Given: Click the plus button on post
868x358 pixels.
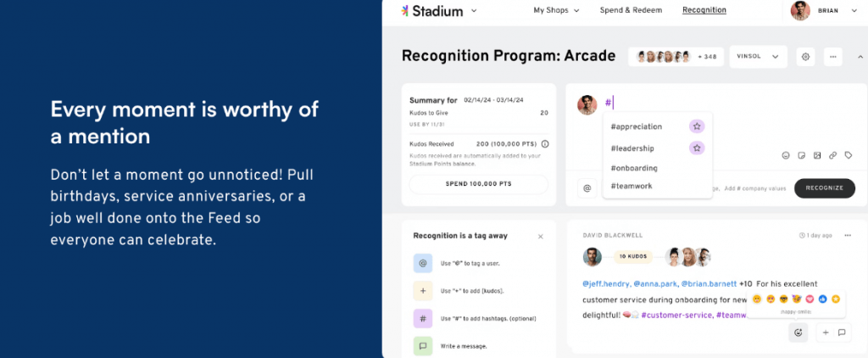Looking at the screenshot, I should click(x=826, y=333).
